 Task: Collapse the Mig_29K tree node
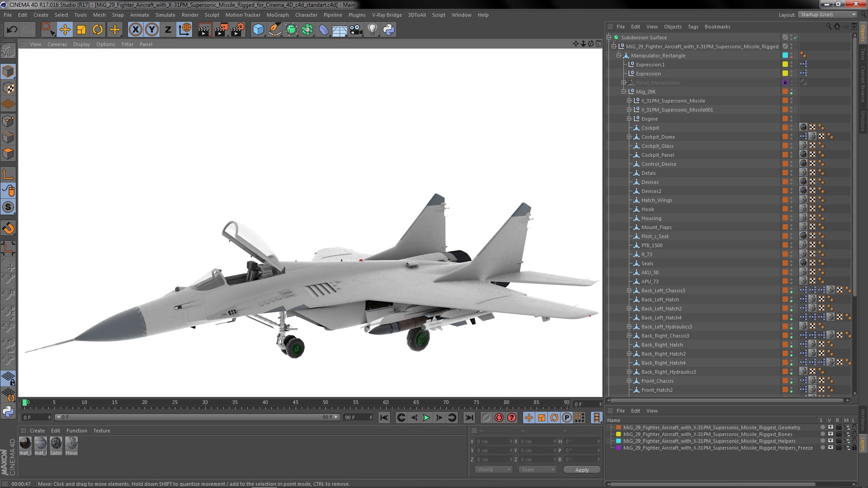624,92
